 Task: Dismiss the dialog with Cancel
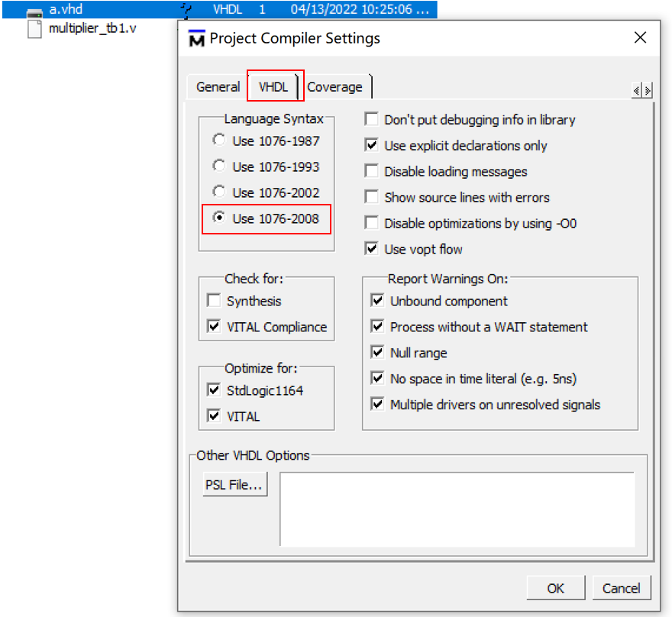point(622,588)
